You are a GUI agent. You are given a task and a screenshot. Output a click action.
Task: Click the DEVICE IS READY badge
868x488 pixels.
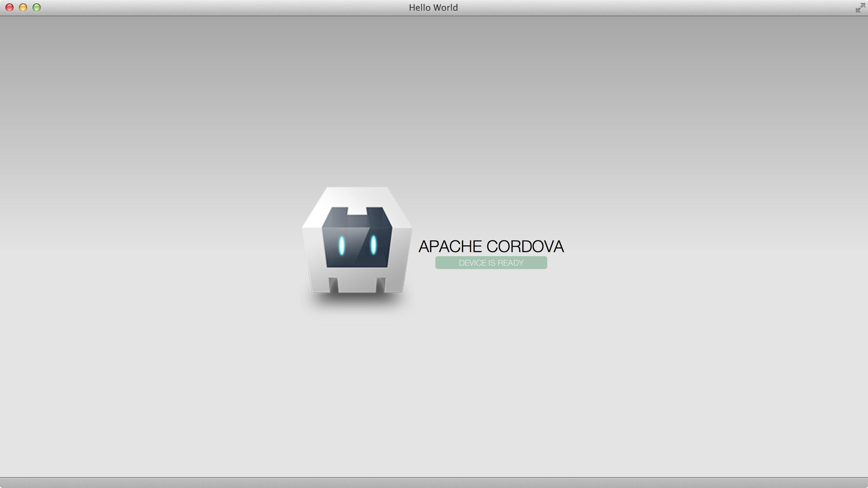tap(491, 263)
